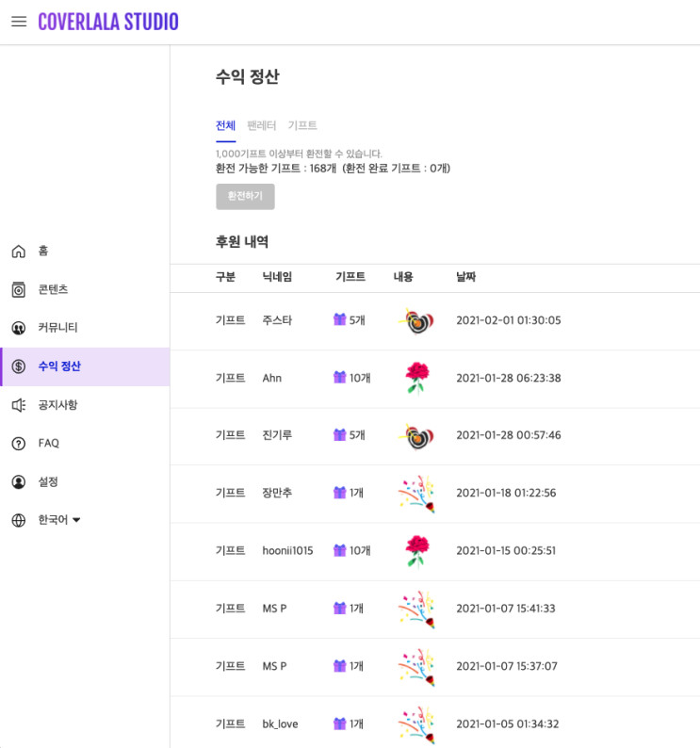This screenshot has height=748, width=700.
Task: Click nickname bk_love
Action: point(280,724)
